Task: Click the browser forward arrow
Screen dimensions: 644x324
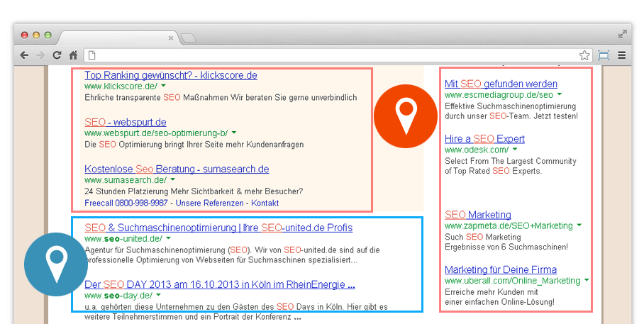Action: [40, 55]
